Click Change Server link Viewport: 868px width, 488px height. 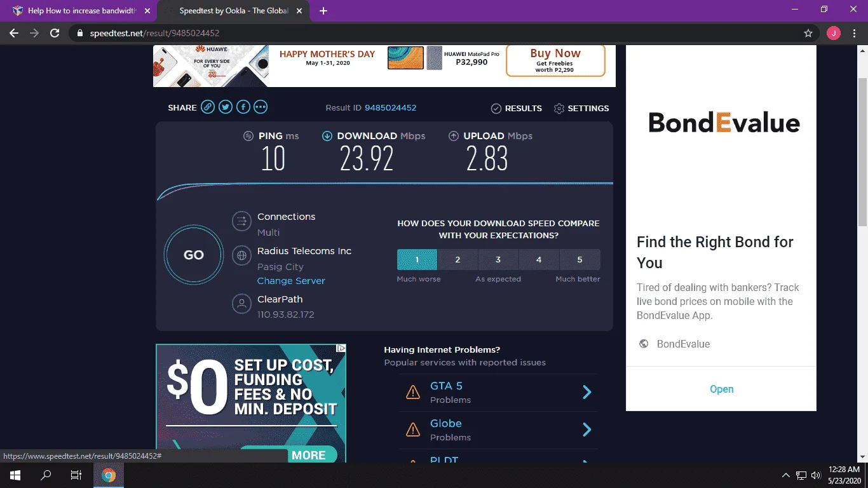tap(291, 281)
